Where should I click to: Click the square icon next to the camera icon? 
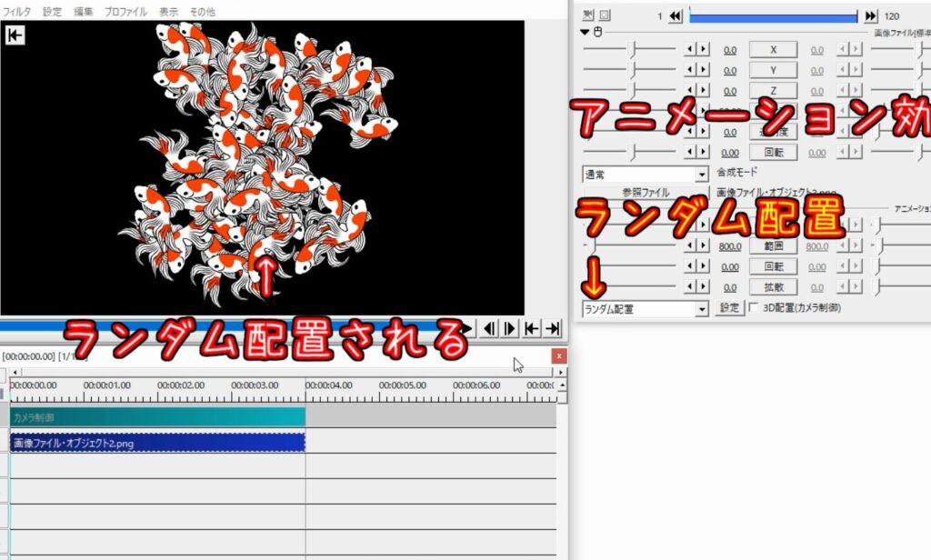coord(605,15)
